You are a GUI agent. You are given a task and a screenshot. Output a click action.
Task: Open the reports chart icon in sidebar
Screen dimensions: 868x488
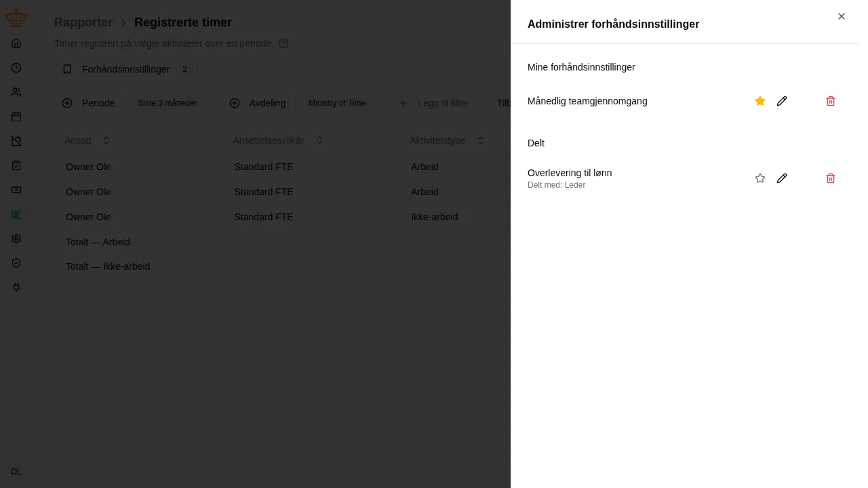coord(16,214)
